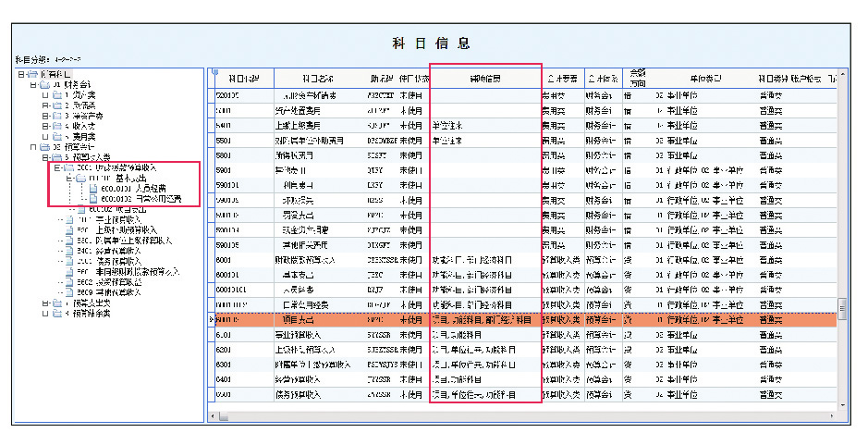The width and height of the screenshot is (868, 445).
Task: Click the table's vertical scrollbar thumb
Action: [x=840, y=309]
